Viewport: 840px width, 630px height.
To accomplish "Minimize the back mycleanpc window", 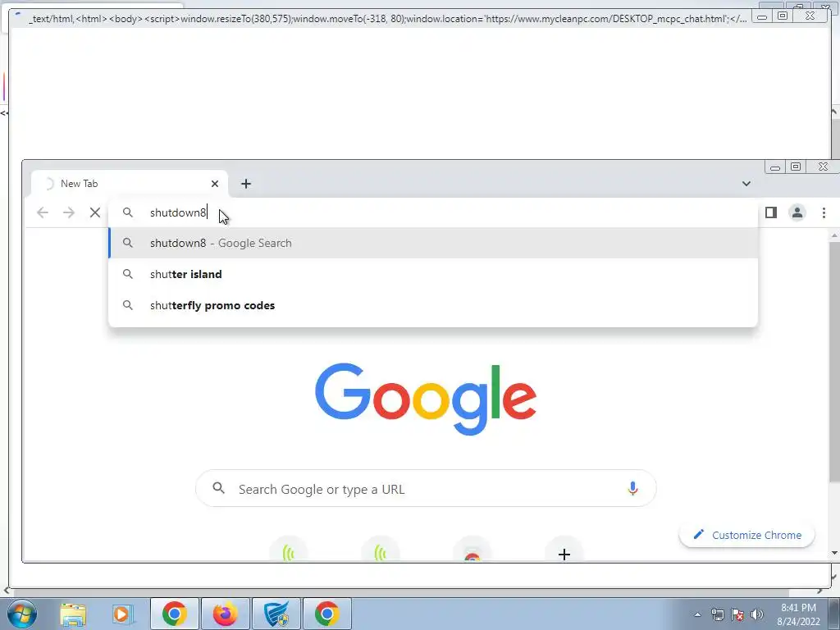I will [x=762, y=16].
